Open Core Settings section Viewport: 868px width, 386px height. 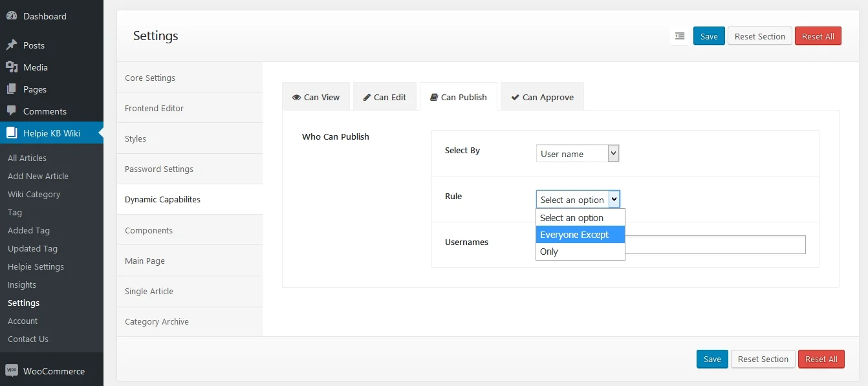click(190, 78)
